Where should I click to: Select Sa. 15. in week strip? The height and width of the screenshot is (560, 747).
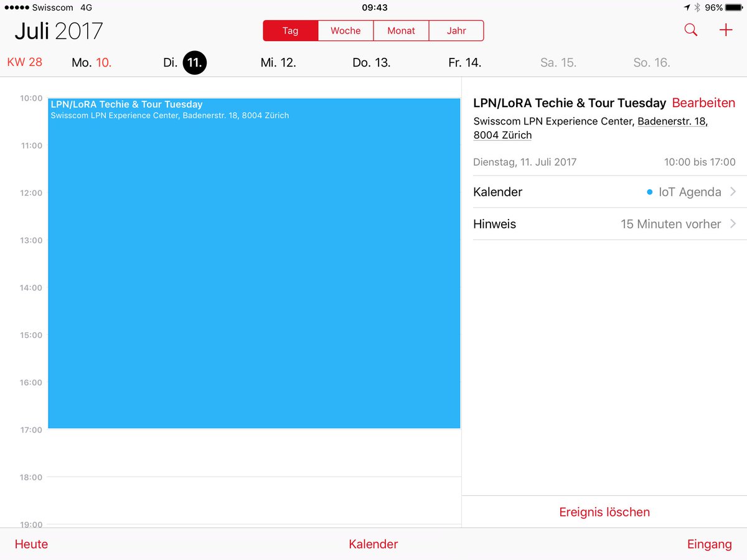tap(558, 63)
